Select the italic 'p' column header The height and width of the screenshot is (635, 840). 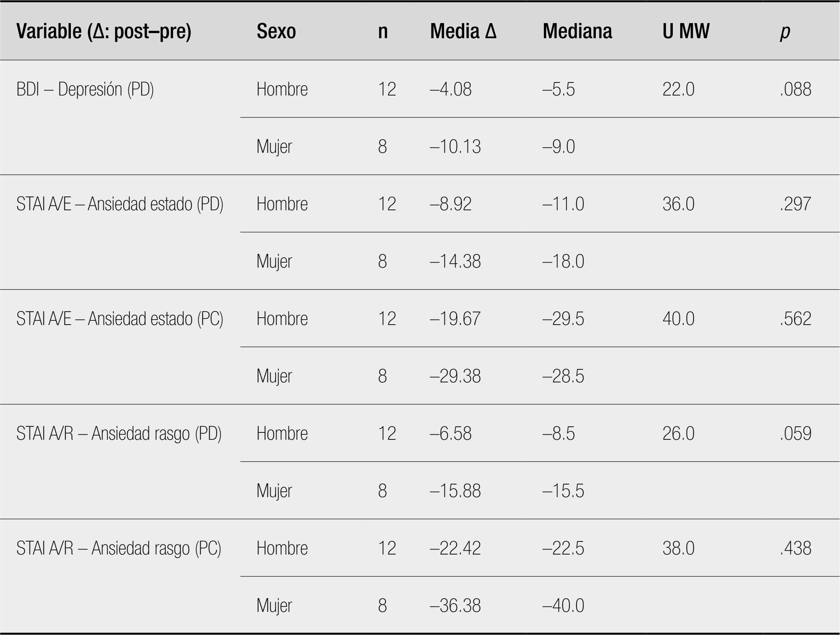pos(785,32)
